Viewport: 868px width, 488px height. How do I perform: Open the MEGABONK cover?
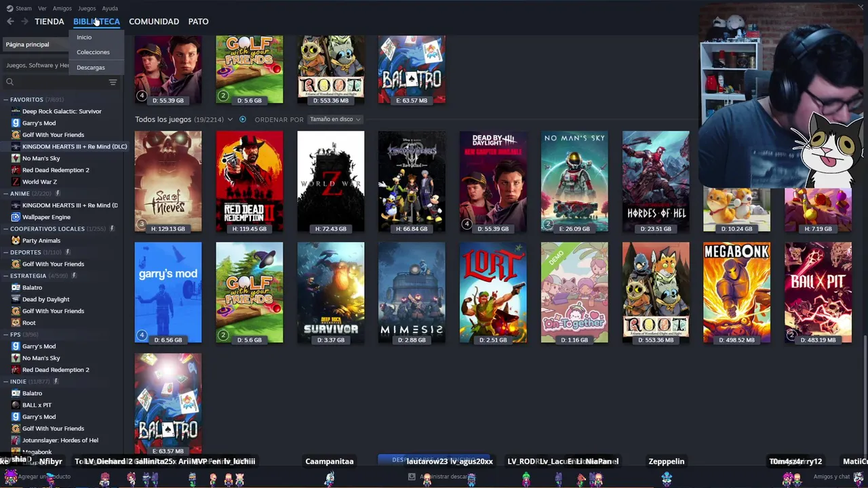tap(736, 293)
